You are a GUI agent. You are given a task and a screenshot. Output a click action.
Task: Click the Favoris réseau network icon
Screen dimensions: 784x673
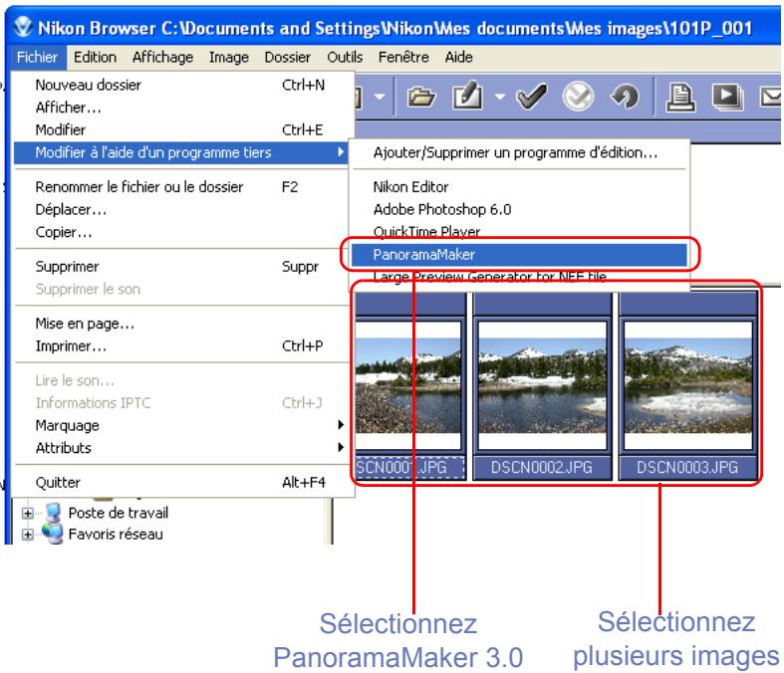click(x=53, y=534)
